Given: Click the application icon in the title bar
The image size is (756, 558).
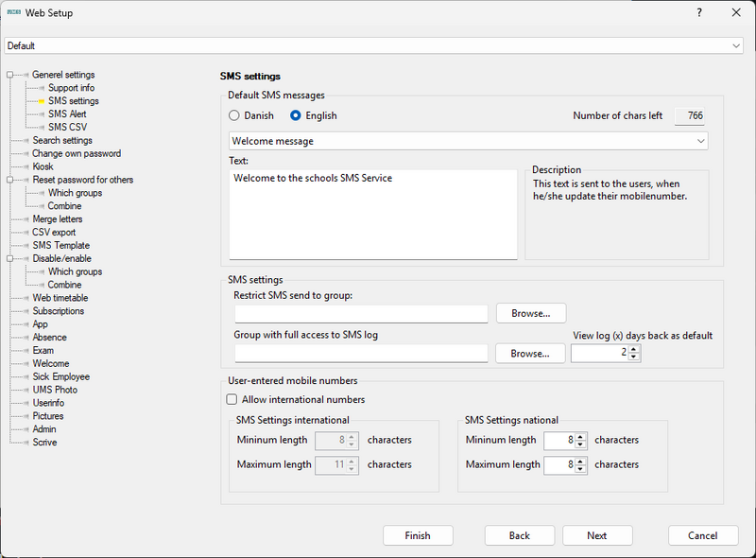Looking at the screenshot, I should 13,12.
